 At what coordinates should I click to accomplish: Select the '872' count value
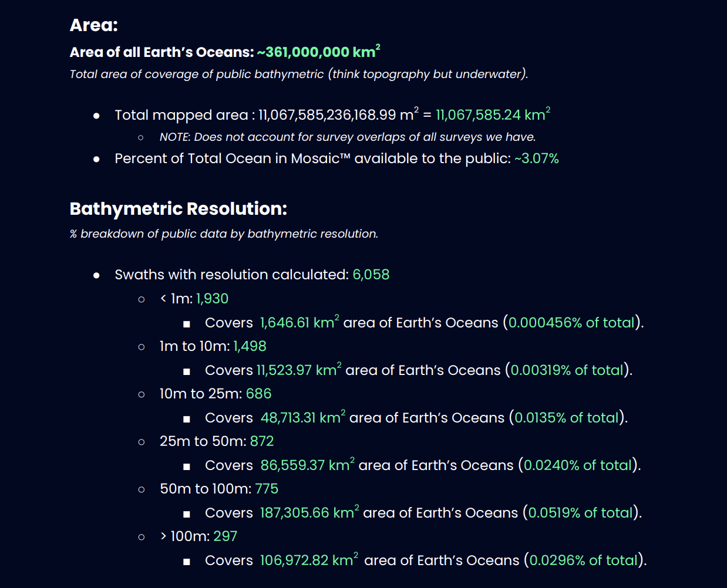pyautogui.click(x=262, y=441)
